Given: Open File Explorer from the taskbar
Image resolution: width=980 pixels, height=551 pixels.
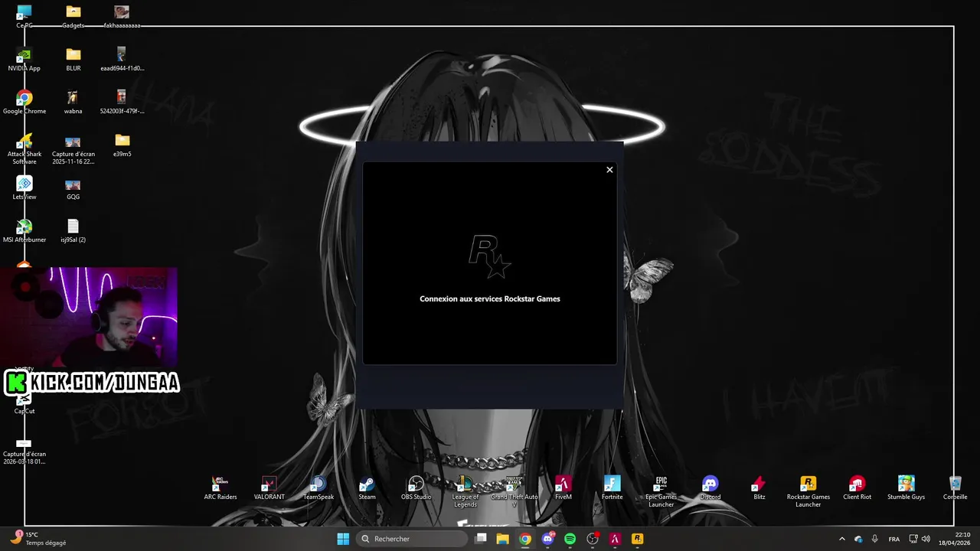Looking at the screenshot, I should [503, 539].
